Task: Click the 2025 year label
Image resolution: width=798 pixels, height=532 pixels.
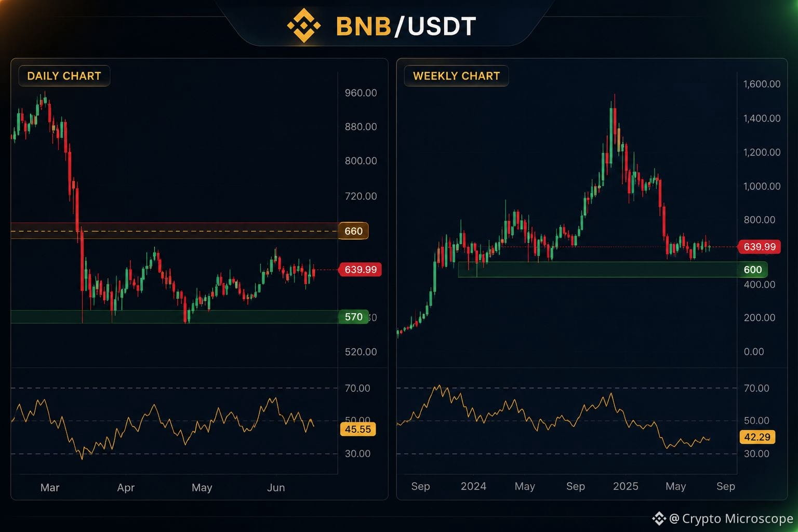Action: pos(626,486)
